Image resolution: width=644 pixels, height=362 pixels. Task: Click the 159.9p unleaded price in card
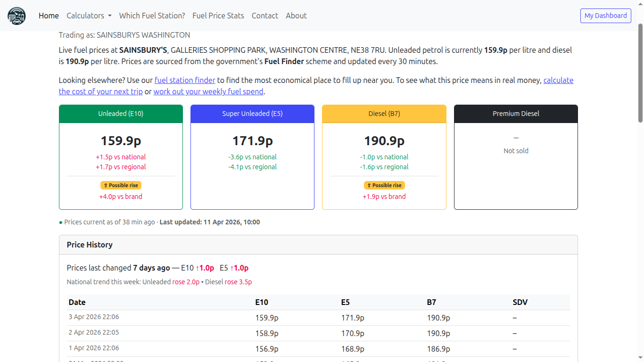click(x=121, y=140)
